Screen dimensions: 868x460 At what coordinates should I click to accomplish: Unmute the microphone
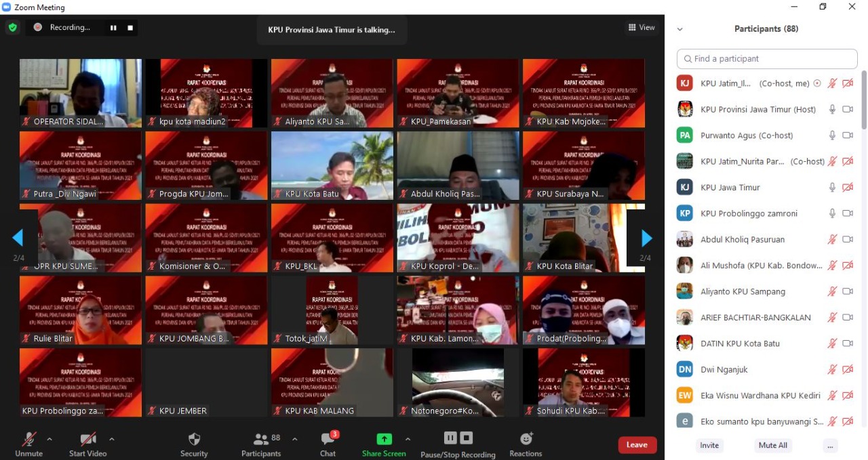28,439
